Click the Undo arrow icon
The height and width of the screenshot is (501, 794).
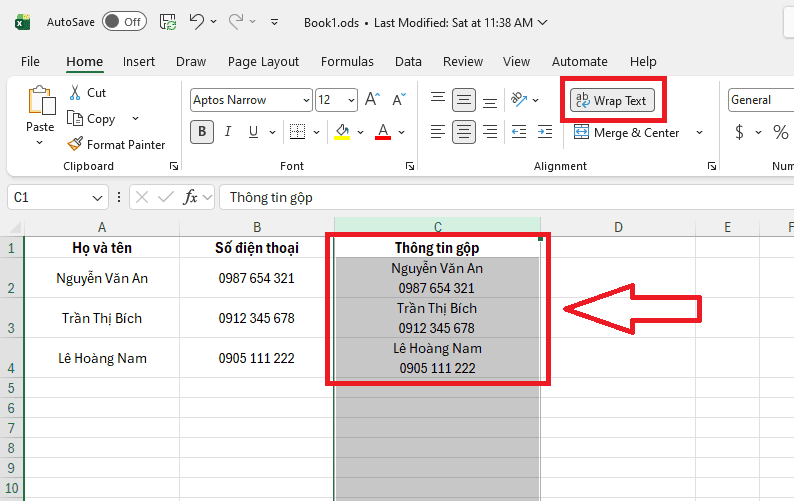[x=196, y=22]
